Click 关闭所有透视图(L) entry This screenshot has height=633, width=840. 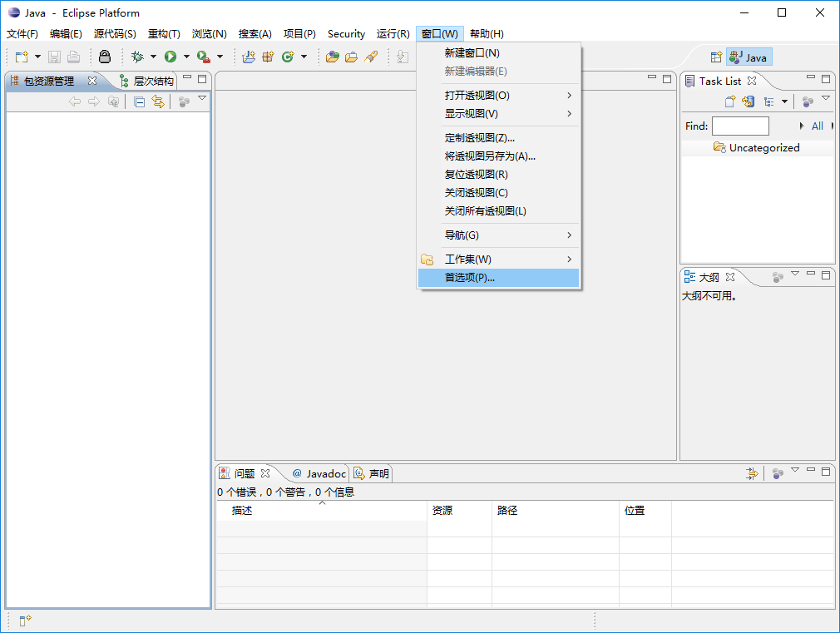498,210
